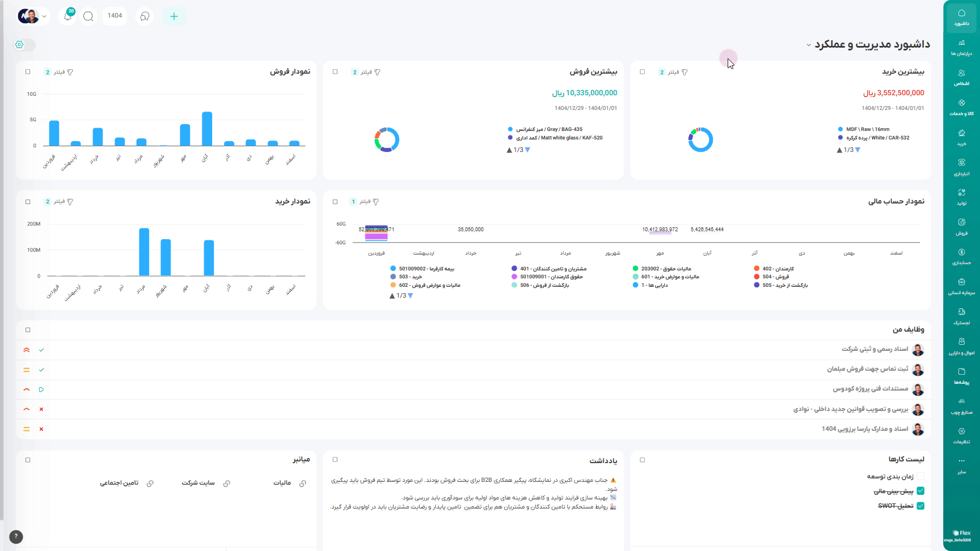Uncheck the پیش بینی مالی to-do item

(x=920, y=491)
